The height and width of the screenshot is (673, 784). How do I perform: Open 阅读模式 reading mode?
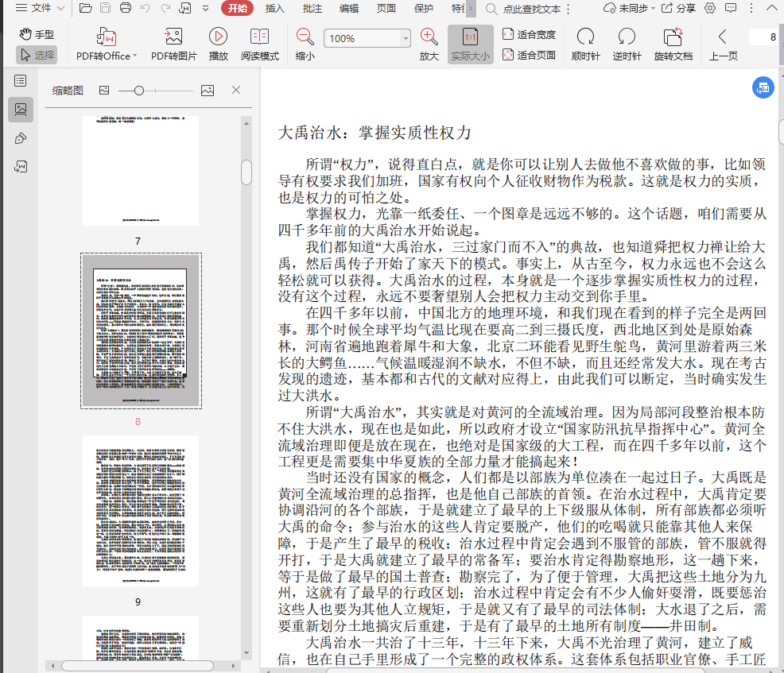tap(259, 37)
